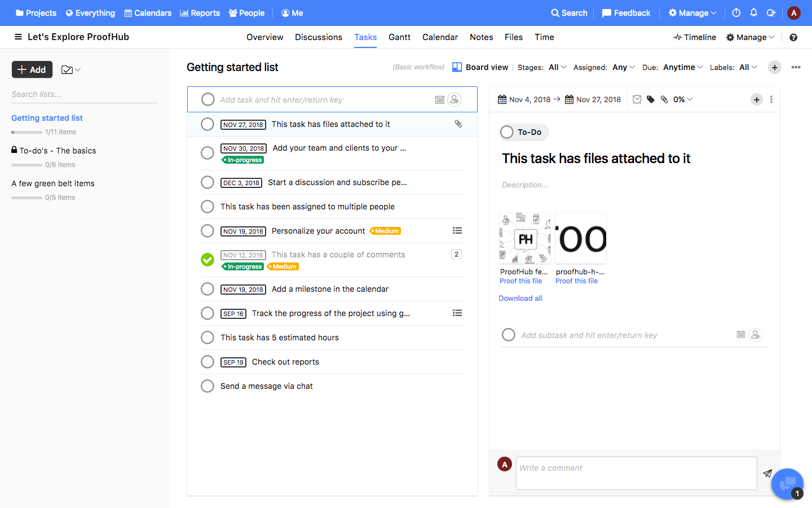Open the task progress percentage dropdown
Image resolution: width=812 pixels, height=508 pixels.
click(x=682, y=99)
